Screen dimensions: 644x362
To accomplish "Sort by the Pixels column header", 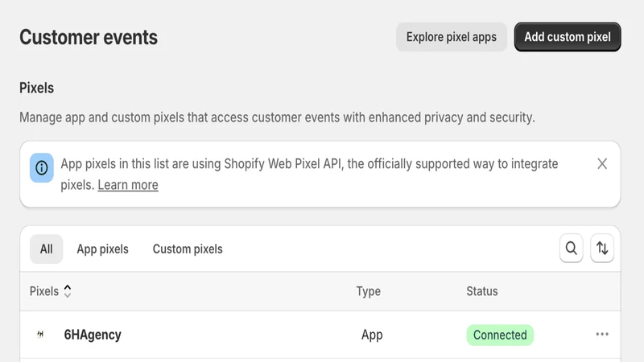I will [50, 291].
